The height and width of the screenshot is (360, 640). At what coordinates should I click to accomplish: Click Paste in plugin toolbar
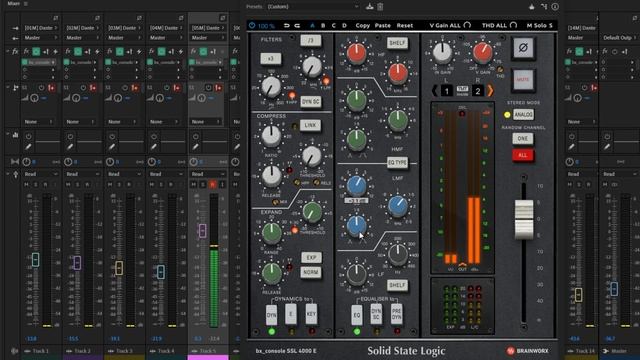click(x=382, y=25)
